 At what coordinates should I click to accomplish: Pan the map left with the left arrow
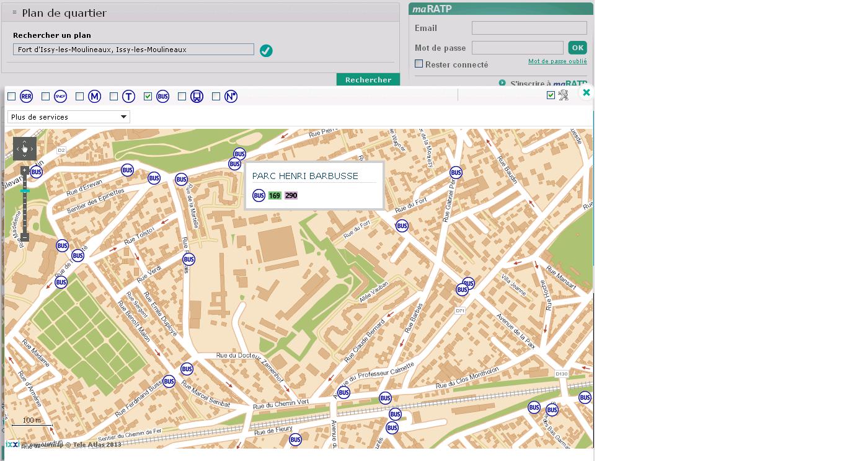click(17, 149)
